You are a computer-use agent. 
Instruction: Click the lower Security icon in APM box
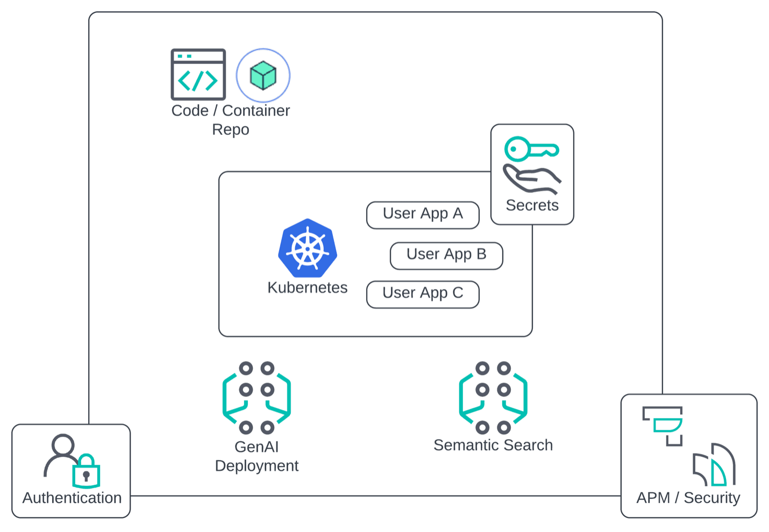coord(714,464)
